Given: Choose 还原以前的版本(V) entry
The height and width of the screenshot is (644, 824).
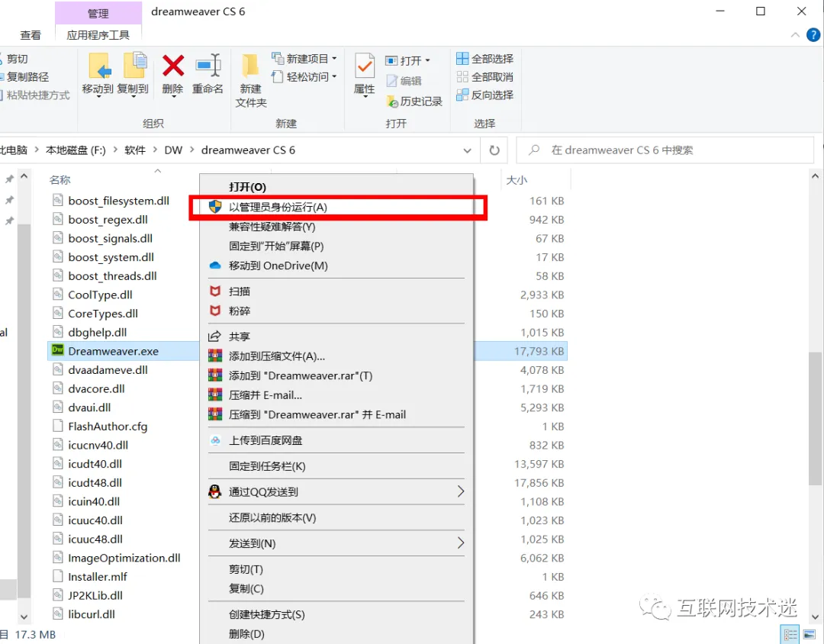Looking at the screenshot, I should pos(336,518).
